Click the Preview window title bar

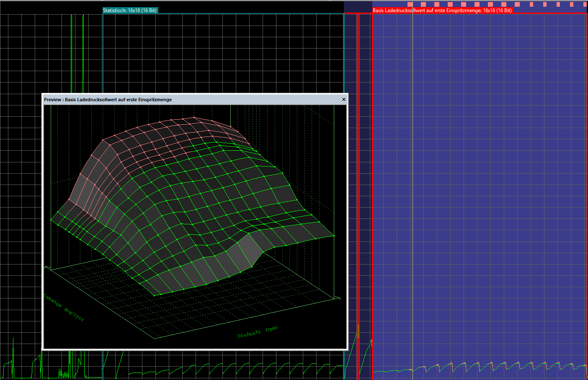point(195,100)
